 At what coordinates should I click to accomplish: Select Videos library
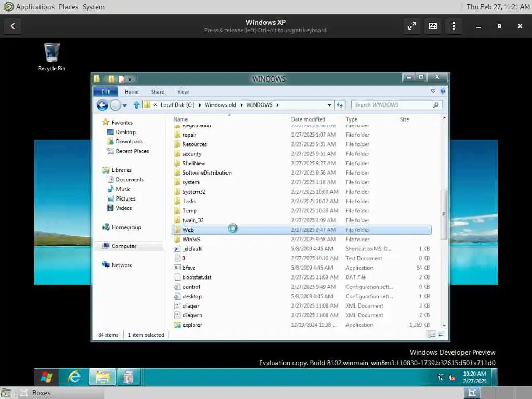(x=124, y=208)
